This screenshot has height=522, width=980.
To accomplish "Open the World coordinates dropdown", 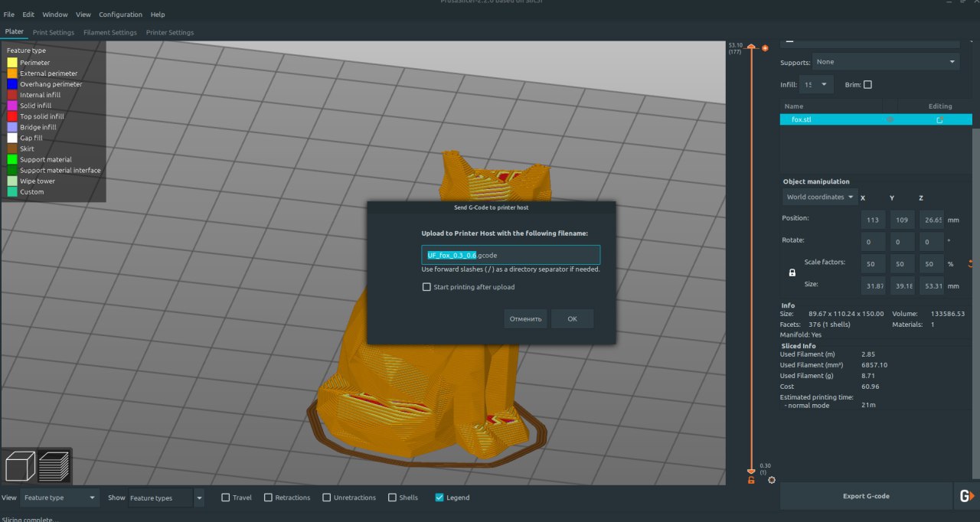I will click(x=819, y=197).
